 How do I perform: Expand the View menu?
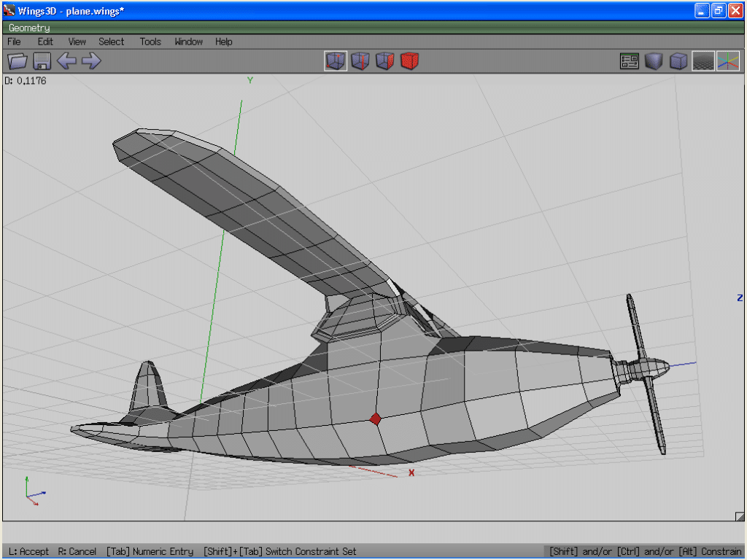(x=77, y=42)
